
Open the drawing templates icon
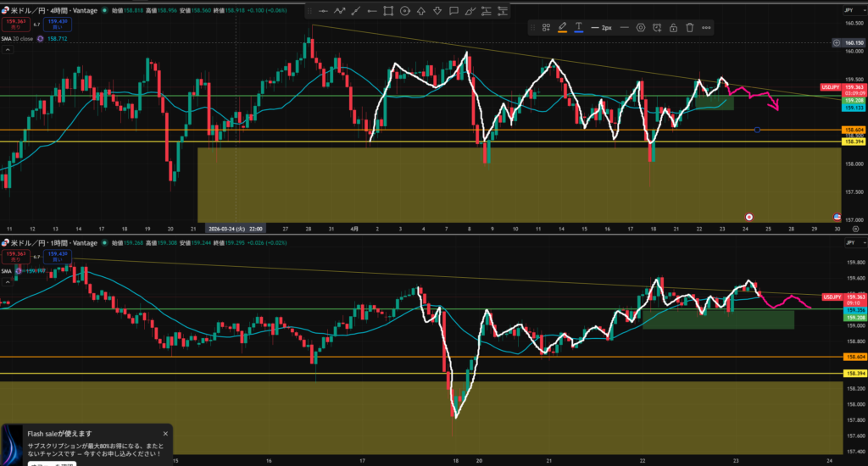click(x=547, y=27)
